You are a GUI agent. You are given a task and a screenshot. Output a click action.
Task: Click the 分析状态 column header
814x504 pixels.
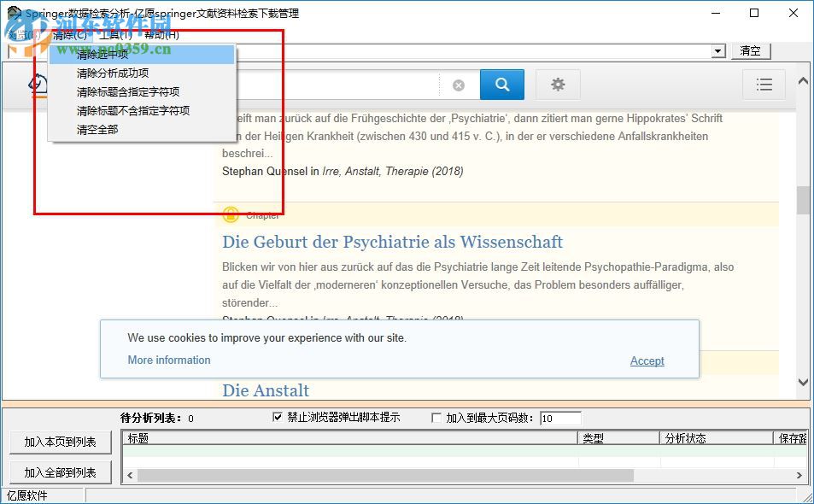[717, 438]
